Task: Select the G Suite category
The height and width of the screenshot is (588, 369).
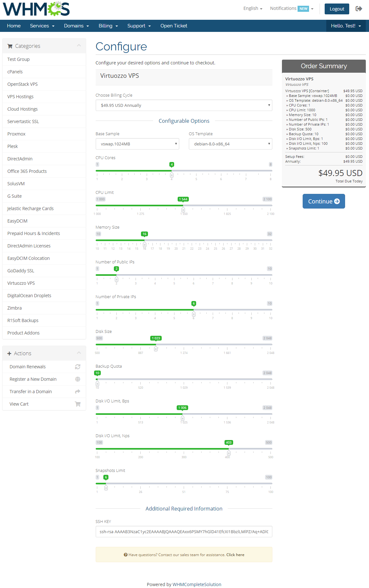Action: coord(44,196)
